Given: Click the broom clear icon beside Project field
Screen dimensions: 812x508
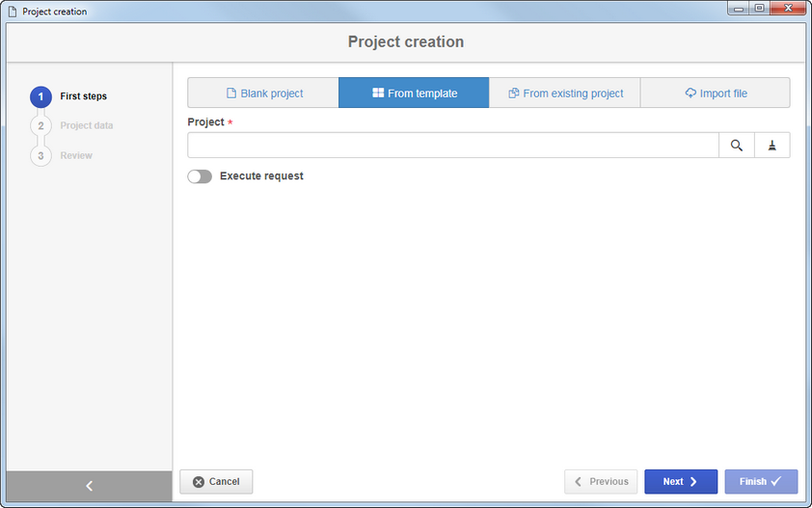Looking at the screenshot, I should [772, 146].
